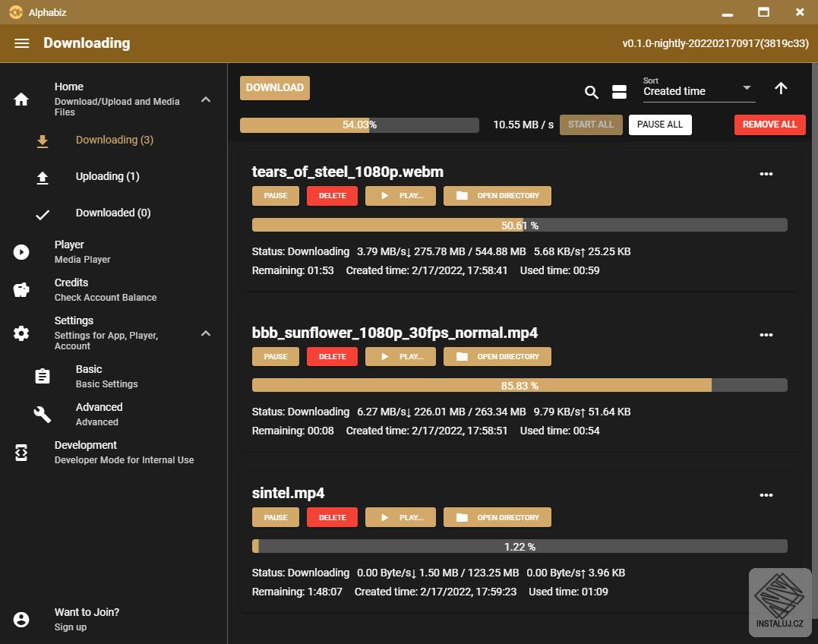This screenshot has width=818, height=644.
Task: Reverse sort order with arrow icon
Action: click(x=781, y=88)
